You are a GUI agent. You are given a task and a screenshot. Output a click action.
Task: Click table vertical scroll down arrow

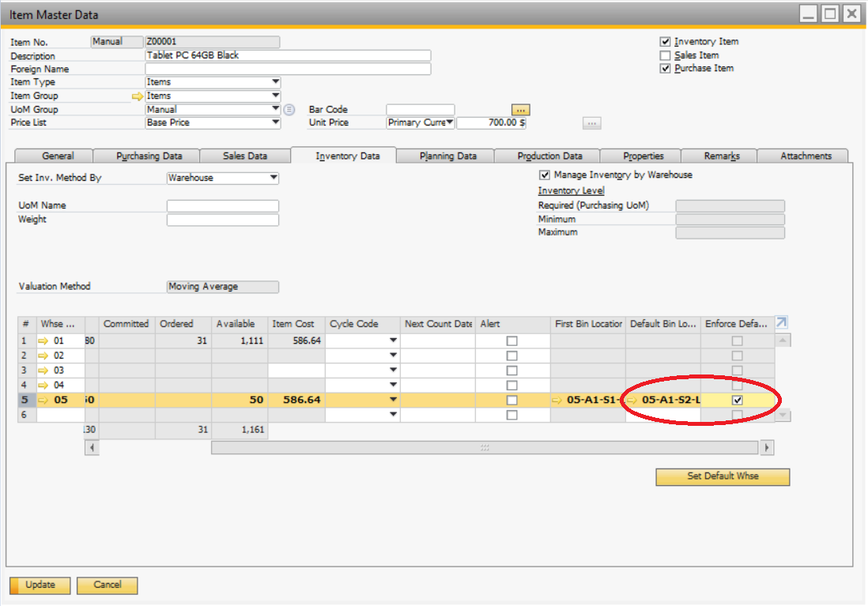pos(783,415)
